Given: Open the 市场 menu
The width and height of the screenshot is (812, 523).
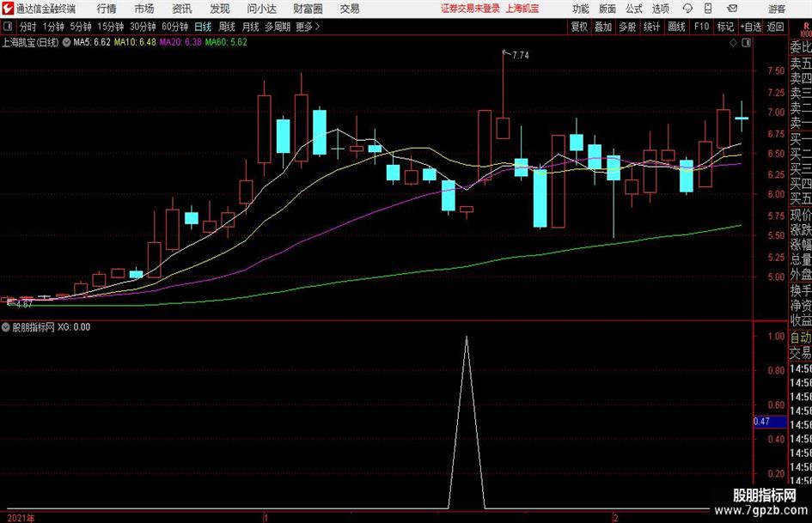Looking at the screenshot, I should click(144, 9).
